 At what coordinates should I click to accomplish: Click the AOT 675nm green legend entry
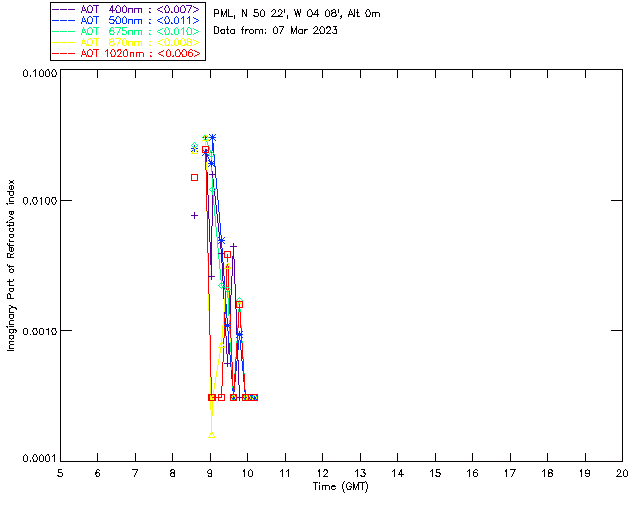click(x=130, y=31)
